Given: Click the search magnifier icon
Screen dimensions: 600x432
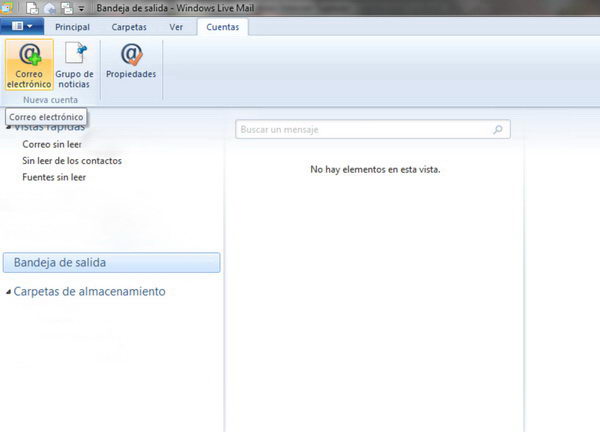Looking at the screenshot, I should point(498,130).
